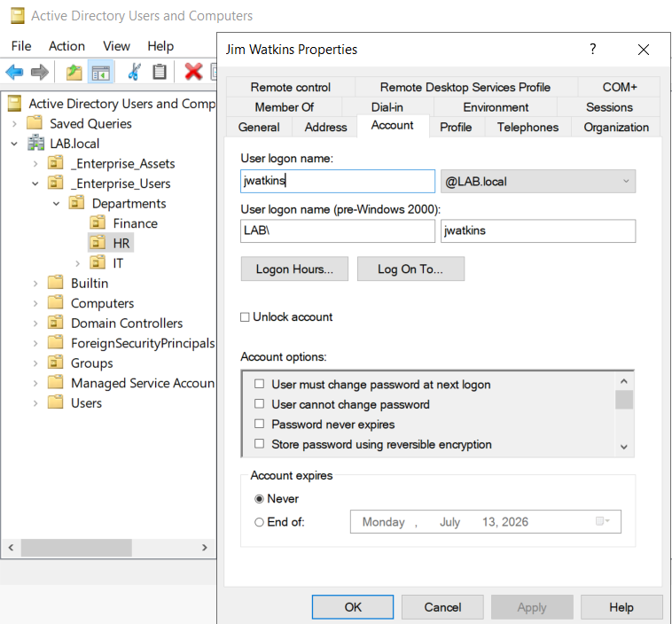Open the File menu
The width and height of the screenshot is (672, 624).
[21, 46]
